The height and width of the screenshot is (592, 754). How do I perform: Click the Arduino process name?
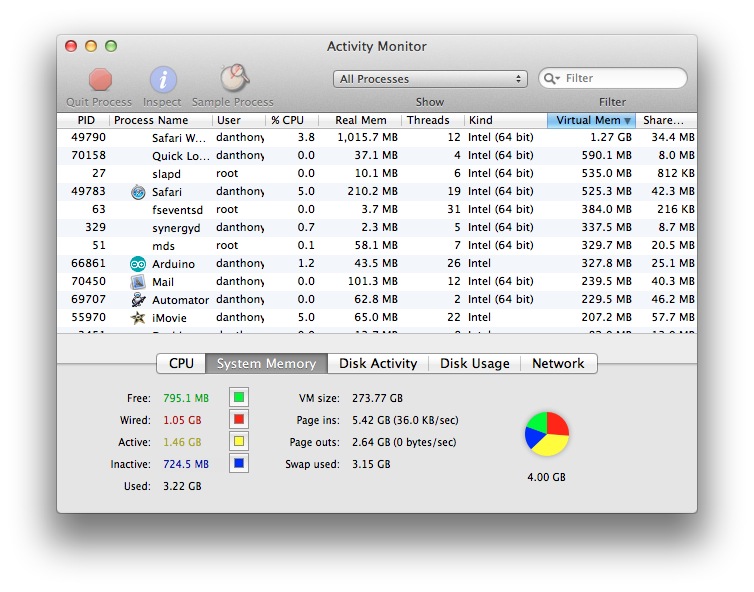173,264
